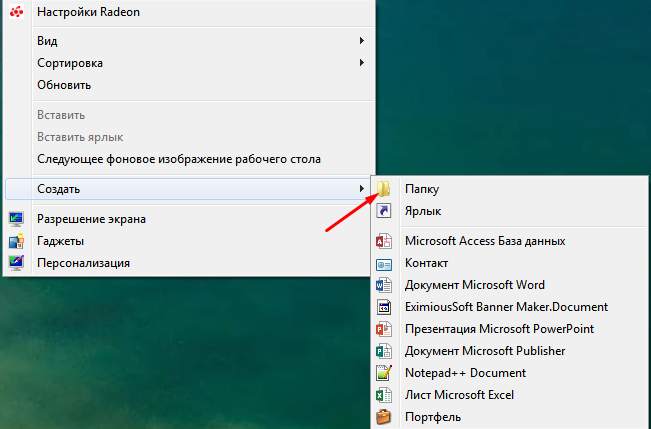Expand the Создать submenu arrow
The width and height of the screenshot is (651, 429).
(x=362, y=189)
